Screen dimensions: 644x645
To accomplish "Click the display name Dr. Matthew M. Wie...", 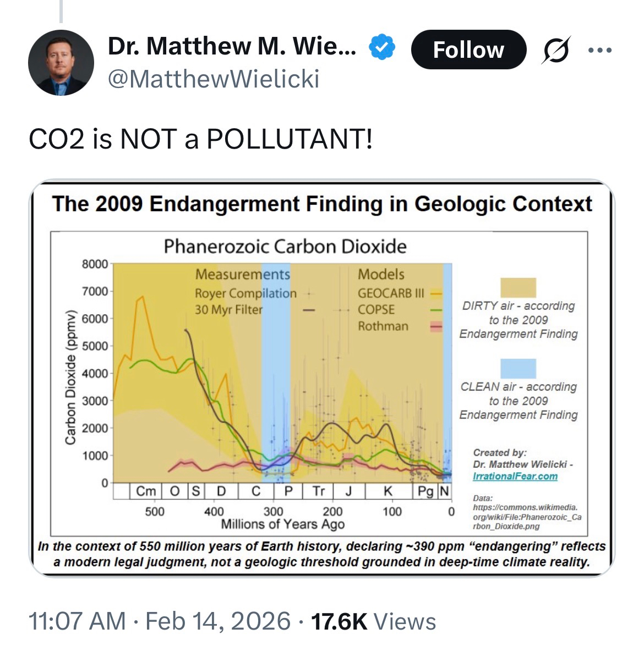I will tap(232, 46).
